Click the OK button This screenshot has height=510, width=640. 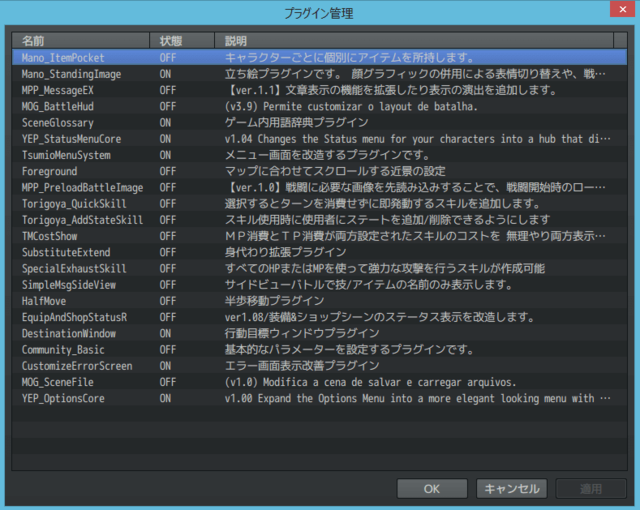(x=432, y=488)
